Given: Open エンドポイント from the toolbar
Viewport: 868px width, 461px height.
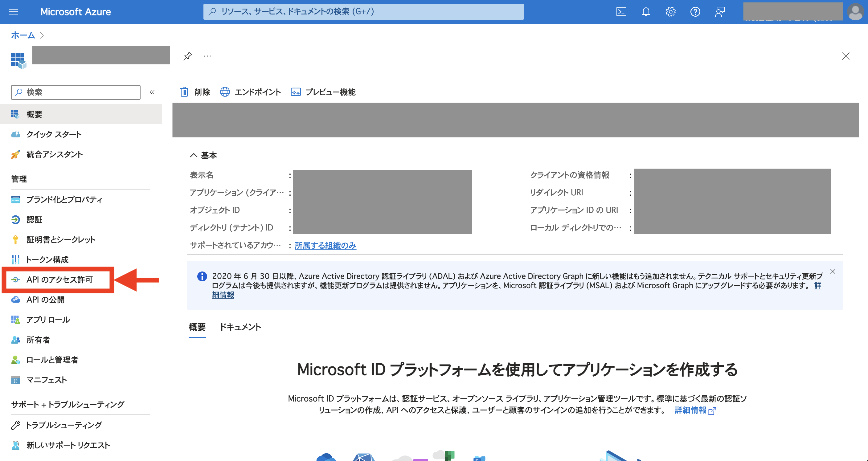Looking at the screenshot, I should tap(250, 92).
